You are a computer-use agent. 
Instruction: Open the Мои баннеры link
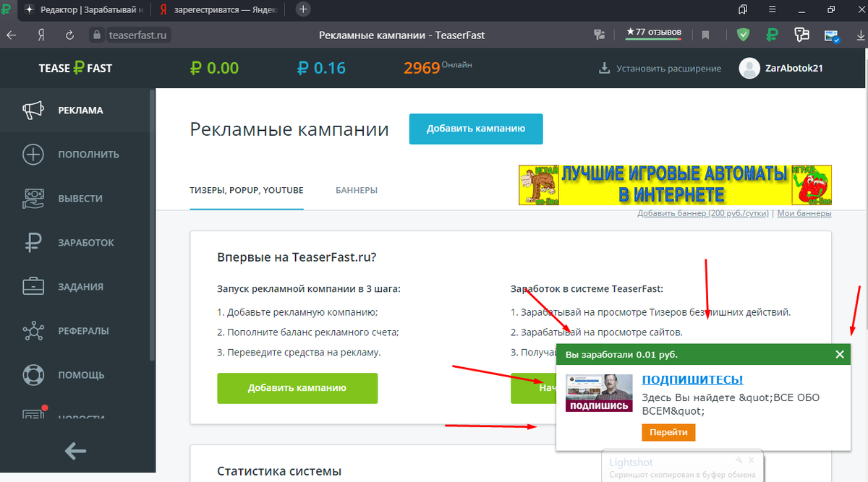[x=804, y=214]
